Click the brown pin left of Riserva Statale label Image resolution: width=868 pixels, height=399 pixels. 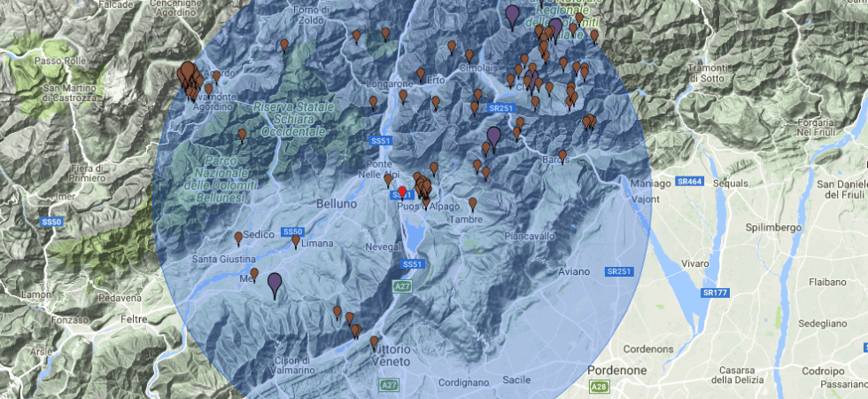coord(242,135)
